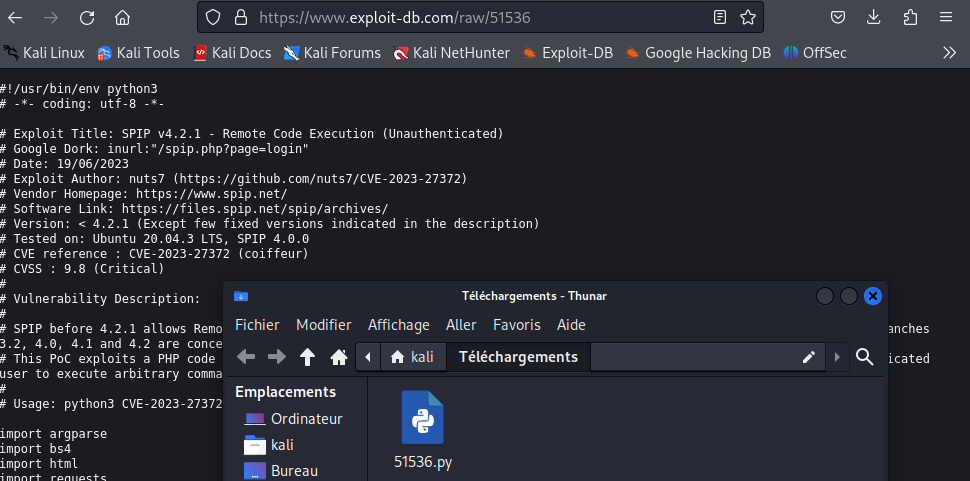
Task: Show more bookmarks chevron
Action: point(950,53)
